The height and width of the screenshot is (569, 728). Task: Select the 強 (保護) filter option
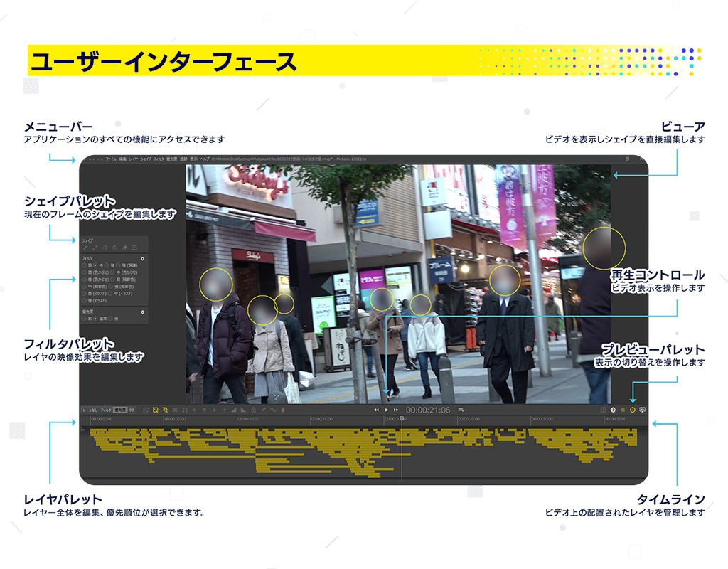127,265
